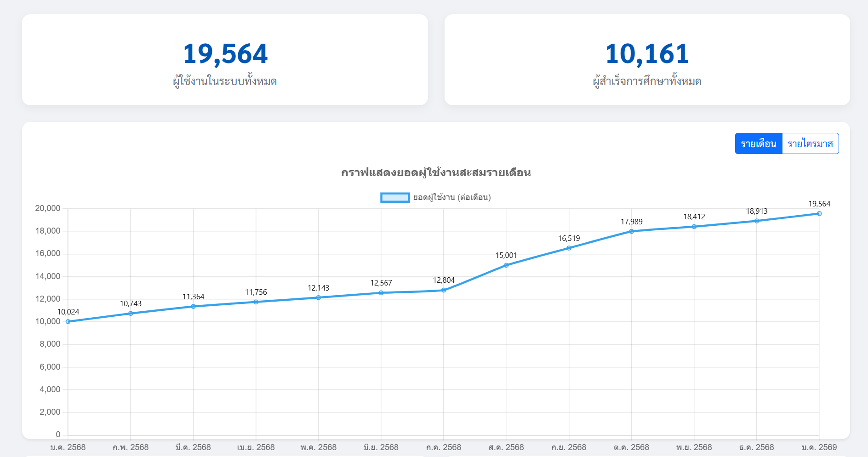Click the 10,024 data point for ม.ค. 2568

(68, 321)
